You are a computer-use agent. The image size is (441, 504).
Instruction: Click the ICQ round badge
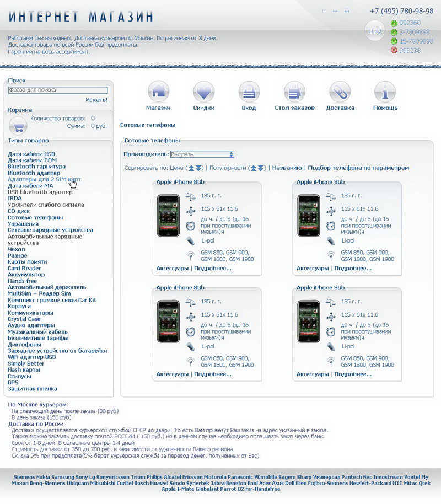coord(374,31)
